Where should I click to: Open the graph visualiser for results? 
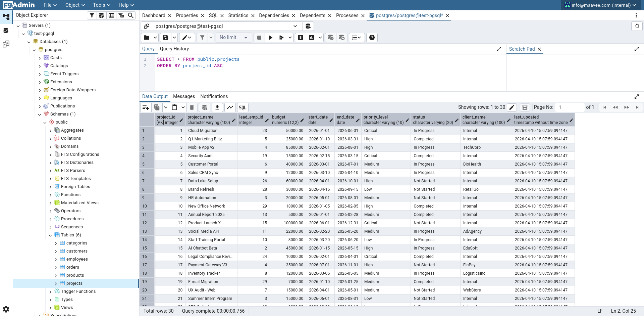pos(230,107)
